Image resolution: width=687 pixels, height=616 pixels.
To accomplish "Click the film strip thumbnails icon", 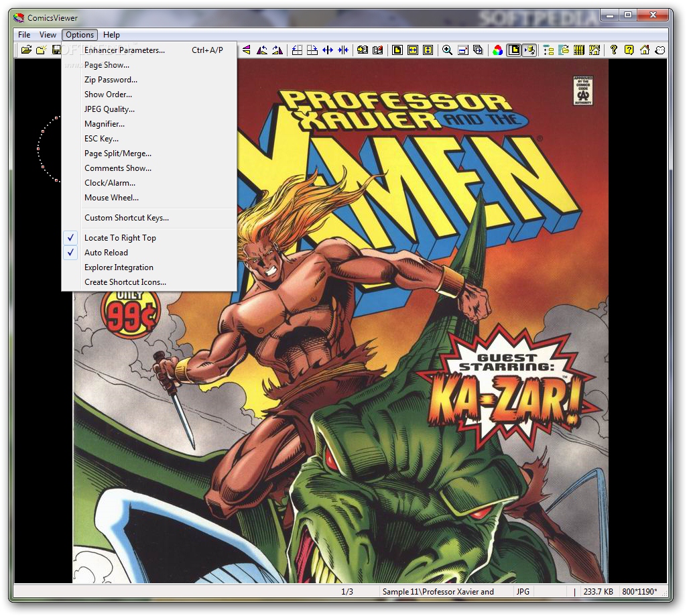I will 579,50.
